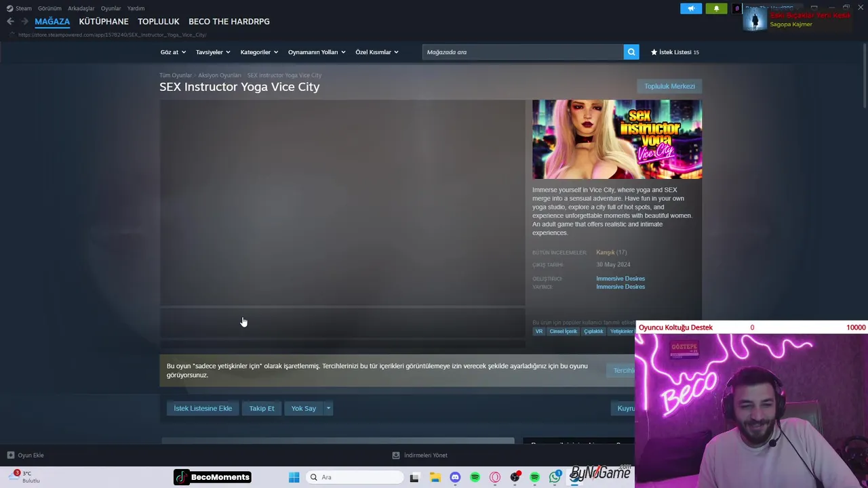This screenshot has height=488, width=868.
Task: Click the Karışık (17) reviews summary
Action: pyautogui.click(x=611, y=252)
